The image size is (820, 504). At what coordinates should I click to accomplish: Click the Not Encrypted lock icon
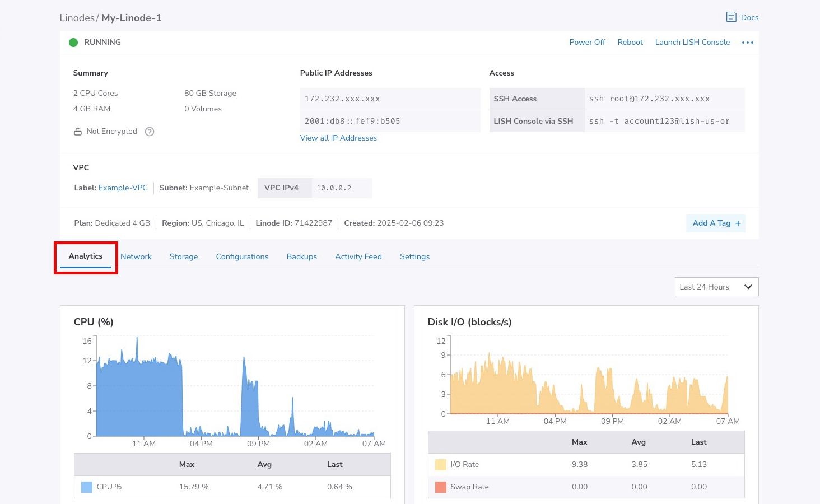78,132
